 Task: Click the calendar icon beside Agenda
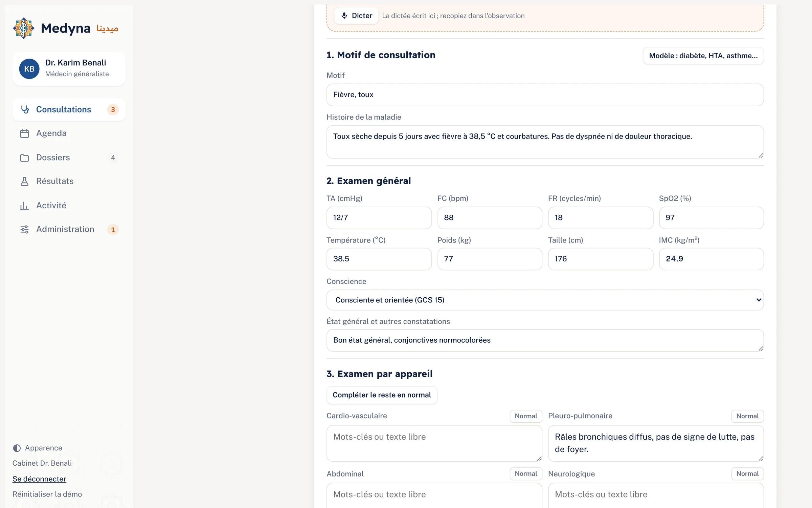(x=24, y=133)
